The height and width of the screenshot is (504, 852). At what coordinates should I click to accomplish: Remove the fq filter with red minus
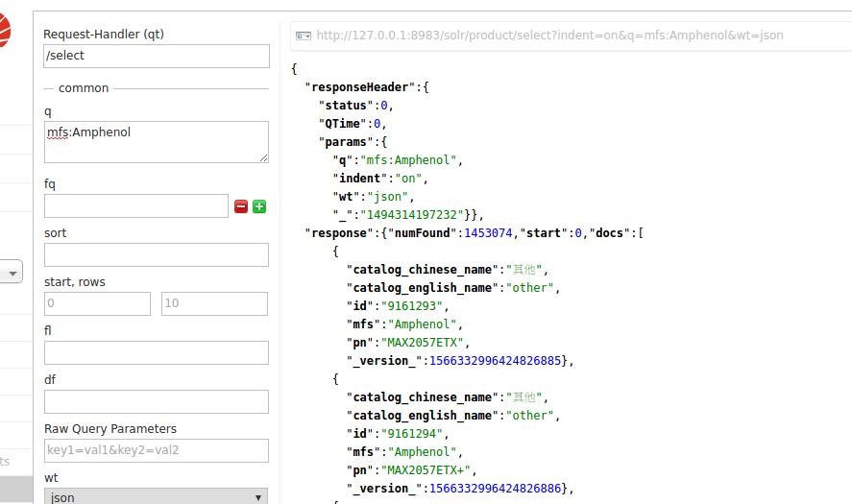[x=241, y=206]
